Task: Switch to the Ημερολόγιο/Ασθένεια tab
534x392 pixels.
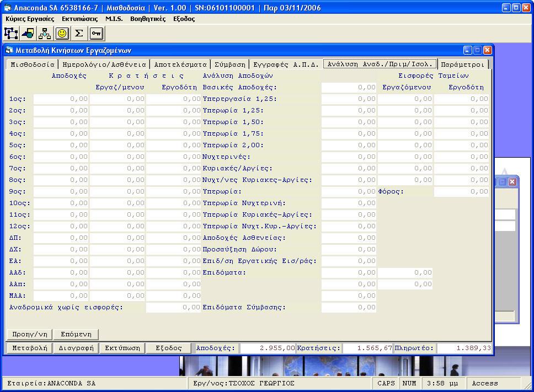Action: coord(103,64)
